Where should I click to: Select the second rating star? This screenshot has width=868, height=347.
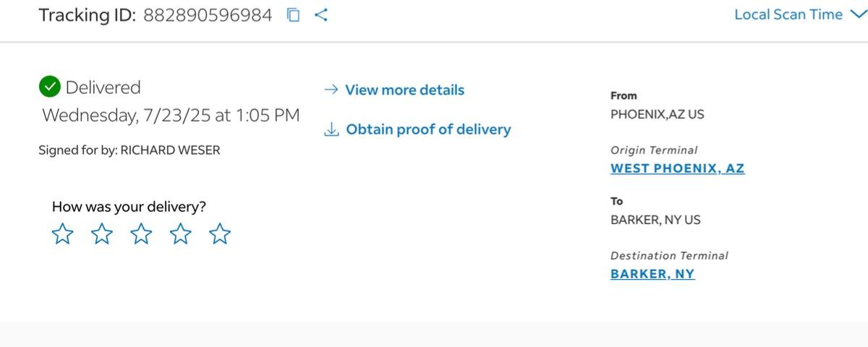click(102, 234)
